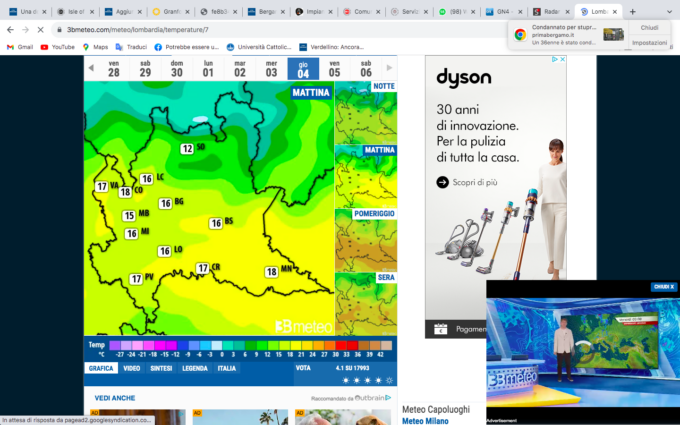Select Saturday 06 in the date bar
680x425 pixels.
coord(366,68)
